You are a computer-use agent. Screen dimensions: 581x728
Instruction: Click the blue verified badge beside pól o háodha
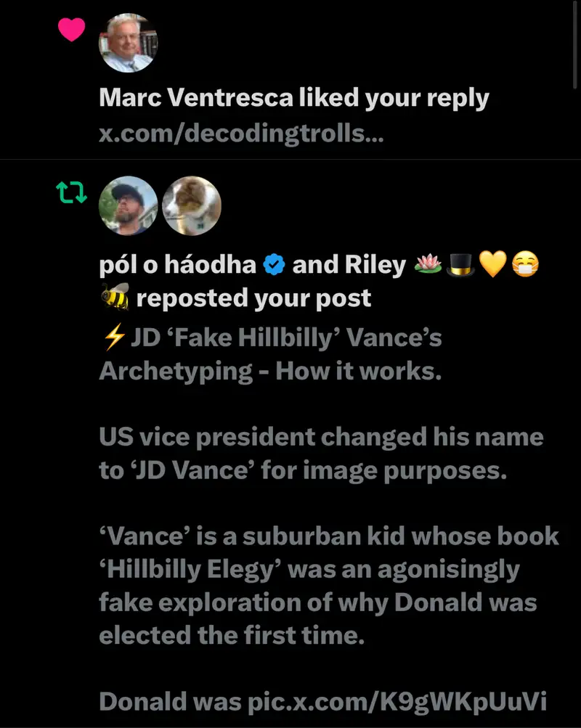pyautogui.click(x=274, y=266)
